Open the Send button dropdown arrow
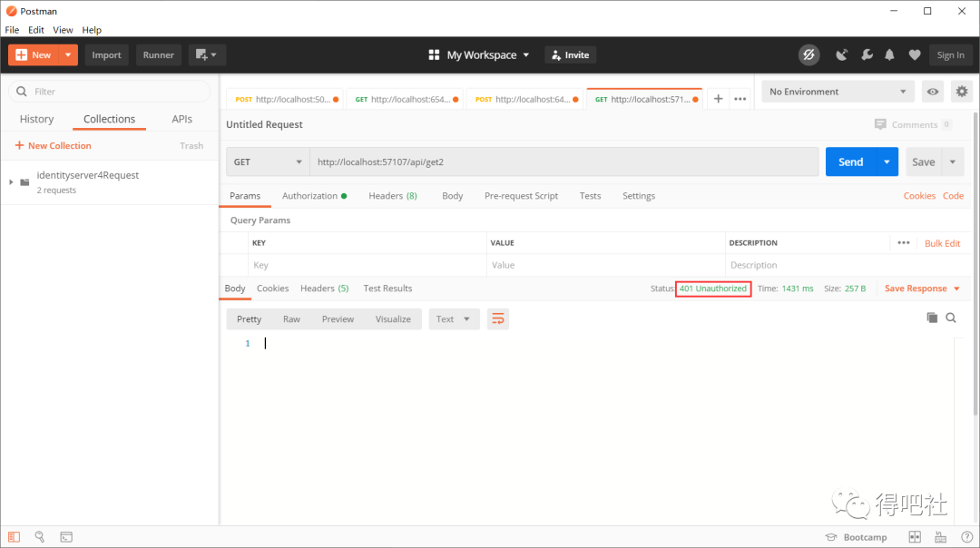Screen dimensions: 980x548 pyautogui.click(x=887, y=161)
